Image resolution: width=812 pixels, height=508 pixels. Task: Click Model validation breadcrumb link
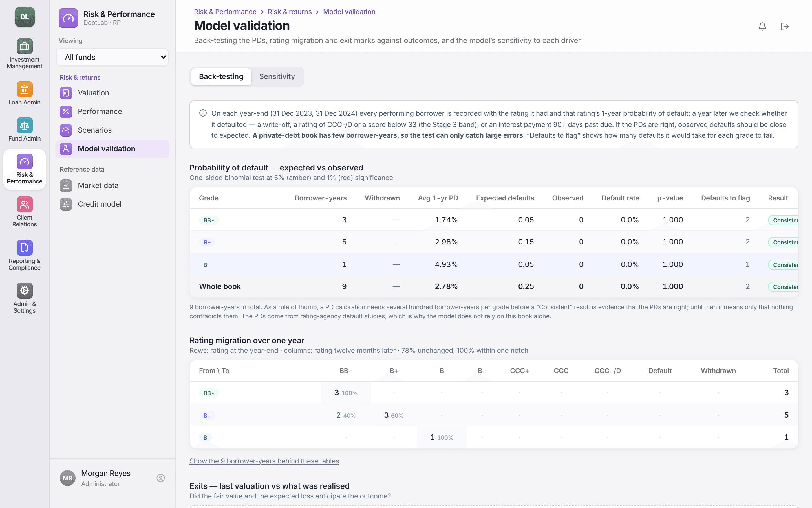(349, 12)
